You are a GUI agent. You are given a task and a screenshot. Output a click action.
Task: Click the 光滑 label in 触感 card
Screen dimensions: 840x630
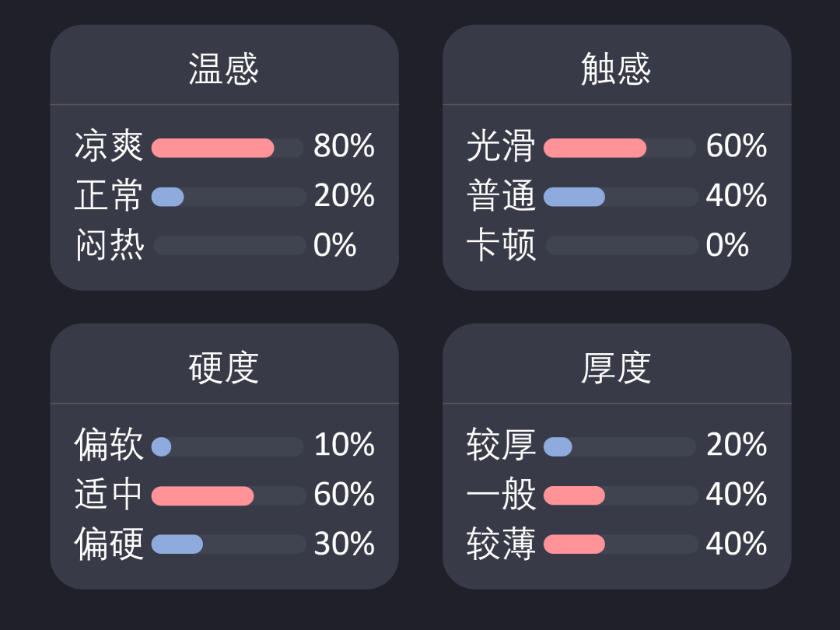click(x=501, y=145)
